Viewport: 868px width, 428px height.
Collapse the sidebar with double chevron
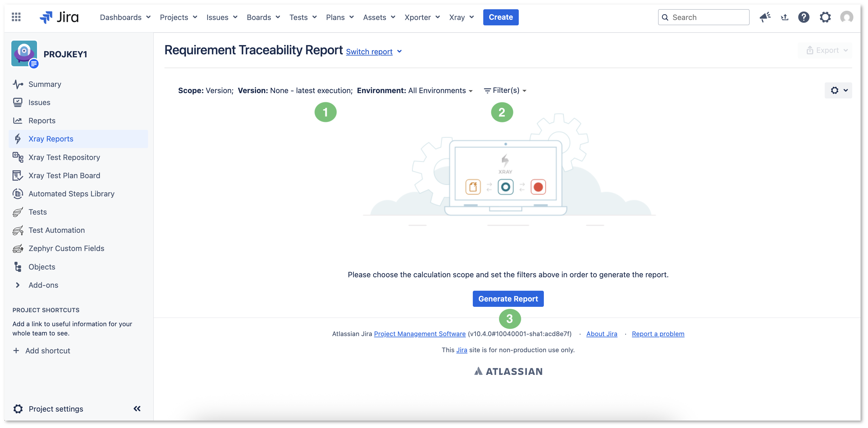pos(137,409)
